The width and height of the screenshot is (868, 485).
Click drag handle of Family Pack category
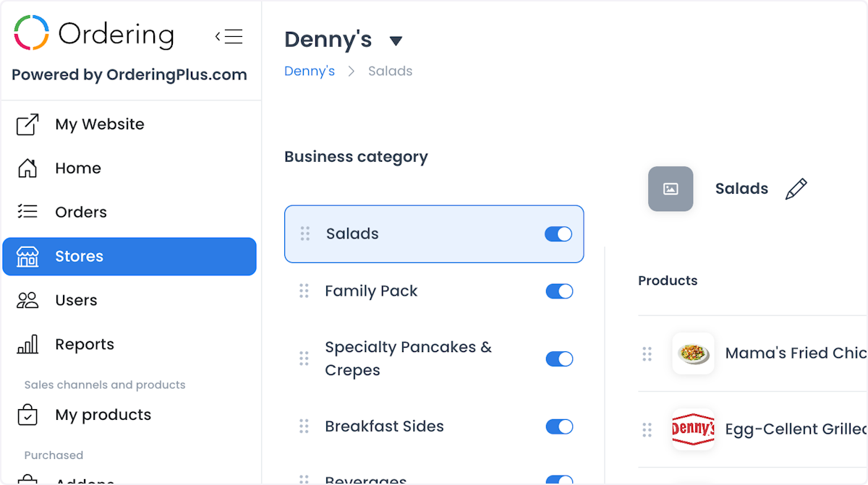pyautogui.click(x=304, y=291)
